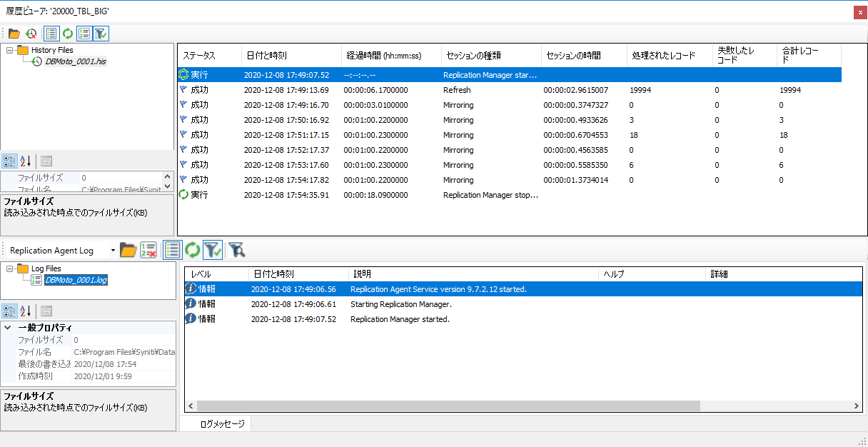Select the Replication Manager stop row
The height and width of the screenshot is (447, 868).
click(510, 195)
